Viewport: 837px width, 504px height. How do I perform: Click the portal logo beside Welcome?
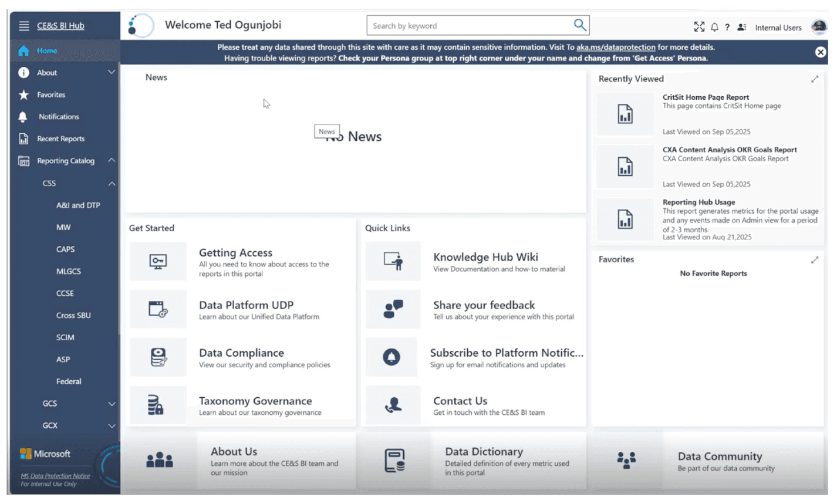pyautogui.click(x=140, y=25)
